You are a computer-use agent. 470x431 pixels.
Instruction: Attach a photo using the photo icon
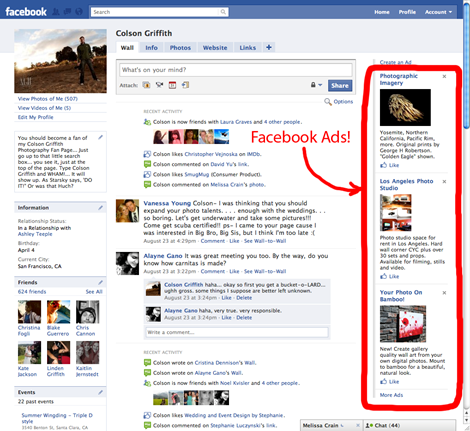[146, 85]
